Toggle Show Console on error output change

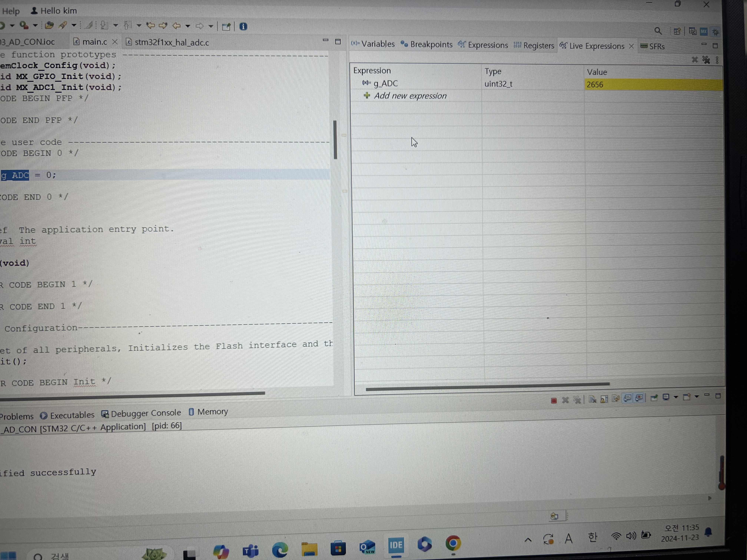639,398
